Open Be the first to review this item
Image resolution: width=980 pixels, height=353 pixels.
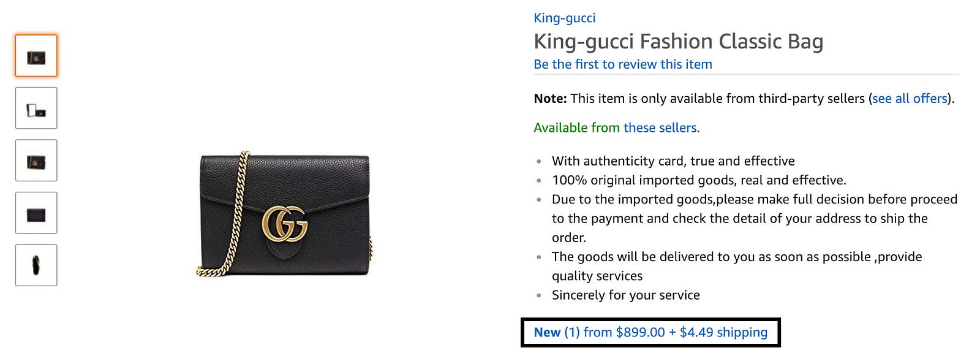(x=622, y=64)
